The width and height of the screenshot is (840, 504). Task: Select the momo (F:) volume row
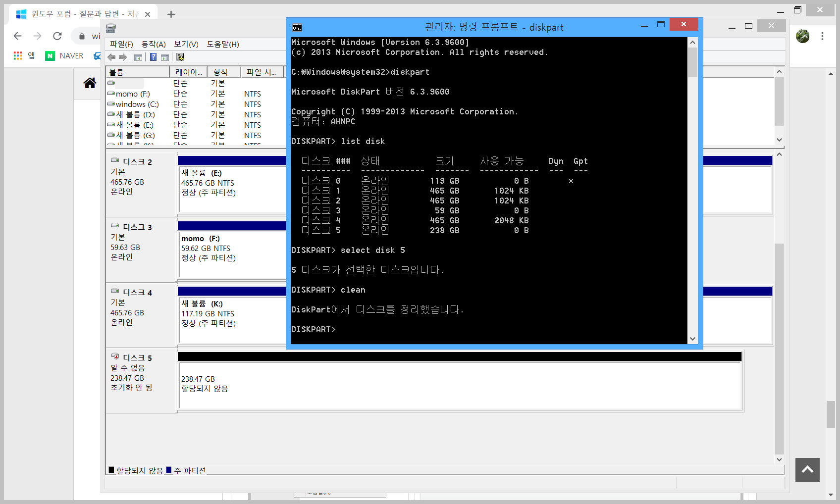click(196, 94)
